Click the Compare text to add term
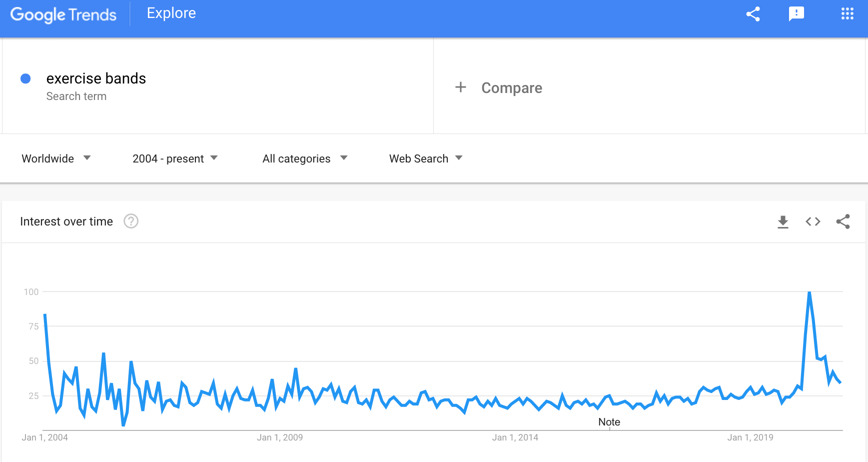 click(512, 88)
